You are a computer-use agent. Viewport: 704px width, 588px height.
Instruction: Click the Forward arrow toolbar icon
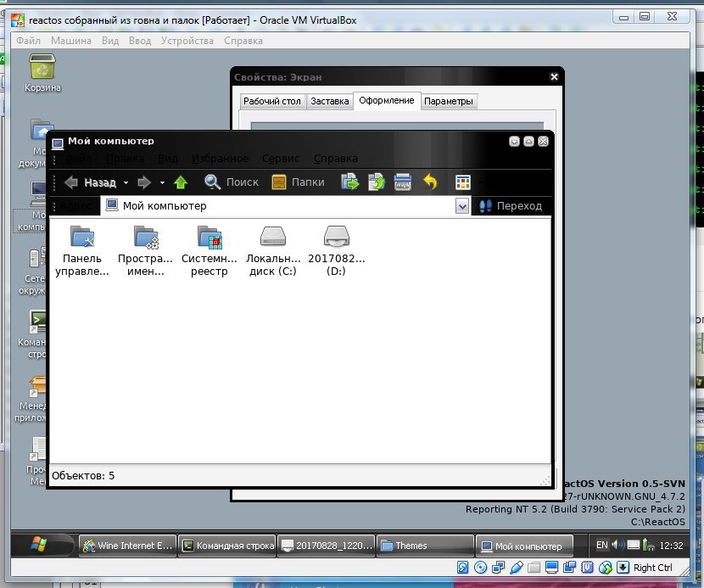(143, 182)
